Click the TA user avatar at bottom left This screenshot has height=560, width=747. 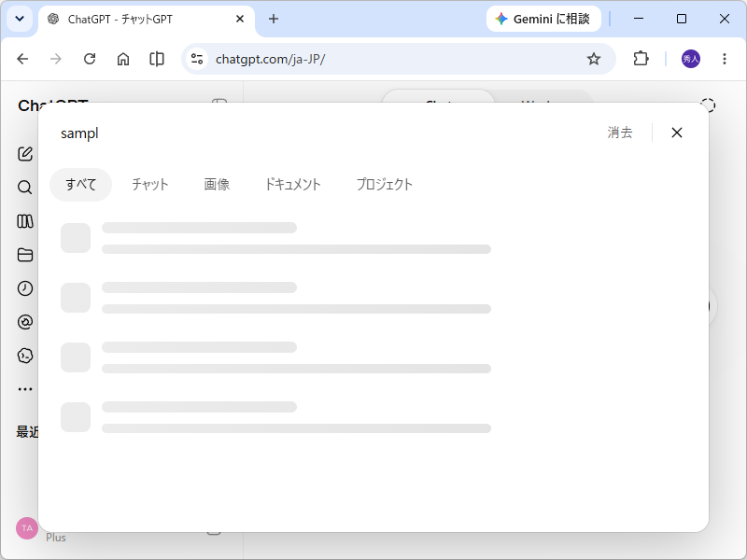(27, 528)
